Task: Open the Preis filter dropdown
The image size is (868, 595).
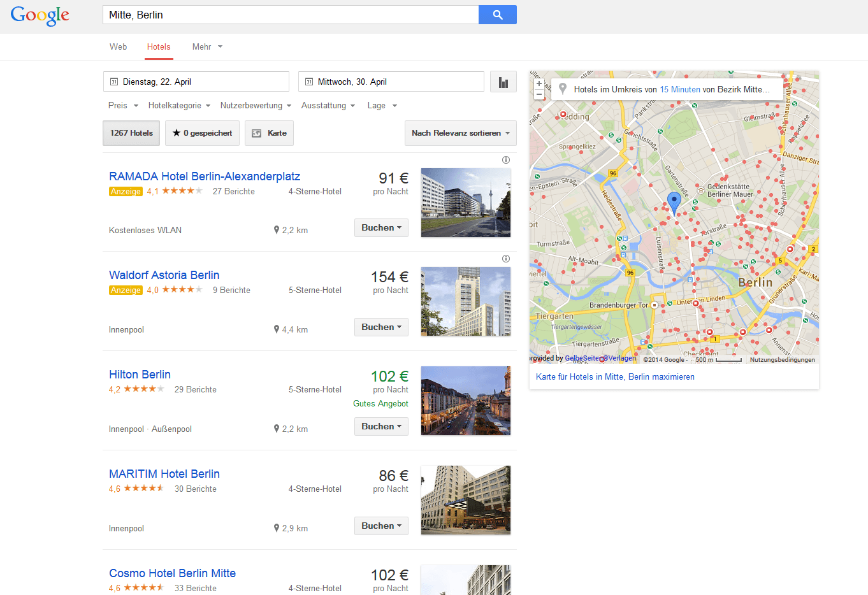Action: tap(123, 106)
